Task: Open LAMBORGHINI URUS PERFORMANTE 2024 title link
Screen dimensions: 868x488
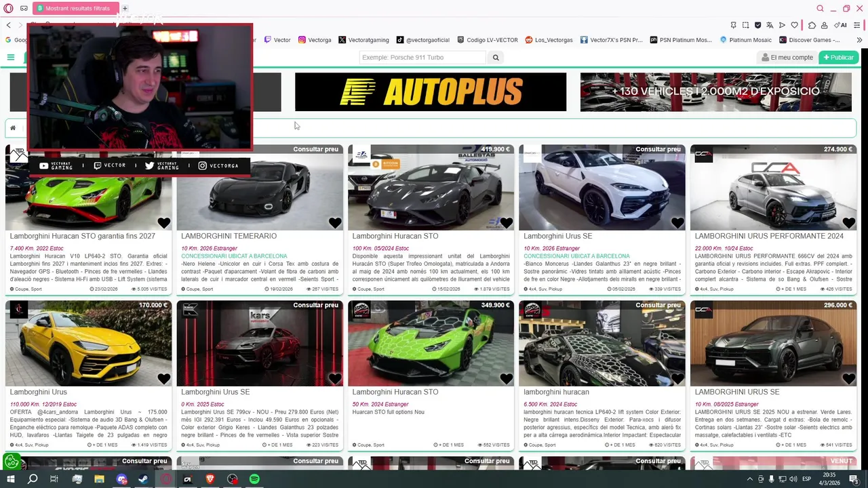Action: click(x=769, y=236)
